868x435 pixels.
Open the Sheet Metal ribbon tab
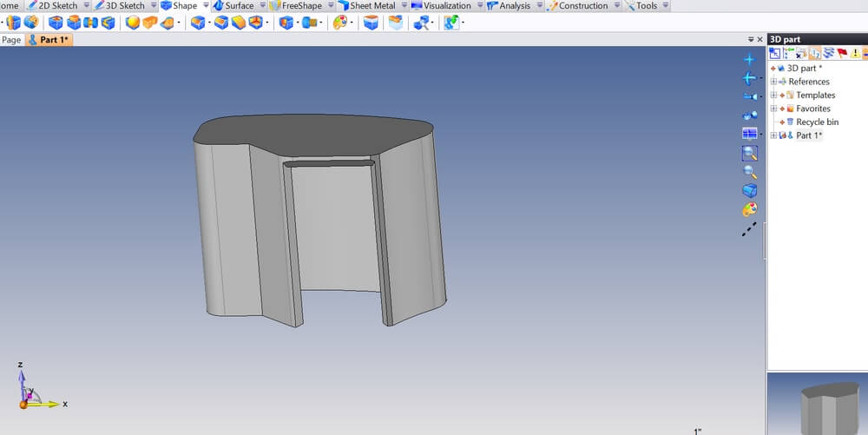click(x=372, y=6)
